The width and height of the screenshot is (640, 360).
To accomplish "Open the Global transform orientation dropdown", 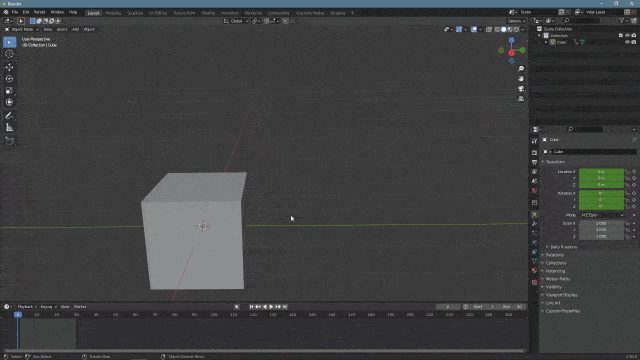I will (236, 21).
